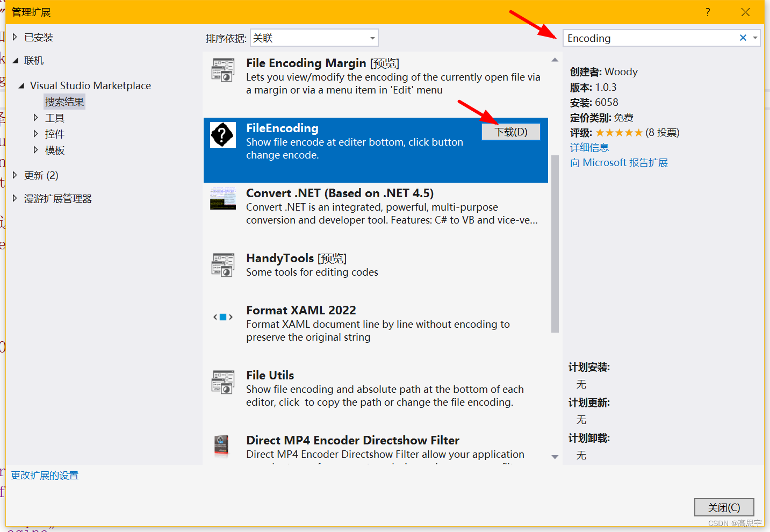This screenshot has width=770, height=532.
Task: Expand the 更新 (2) node
Action: (15, 175)
